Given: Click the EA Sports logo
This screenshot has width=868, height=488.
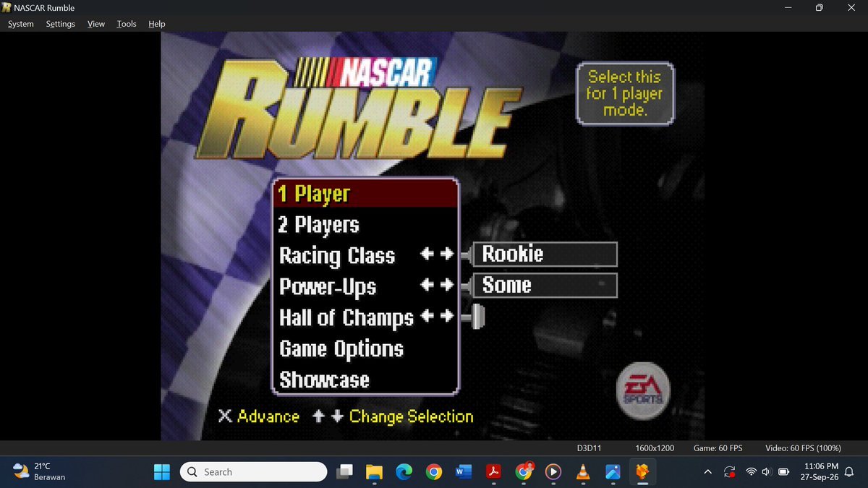Looking at the screenshot, I should point(643,392).
